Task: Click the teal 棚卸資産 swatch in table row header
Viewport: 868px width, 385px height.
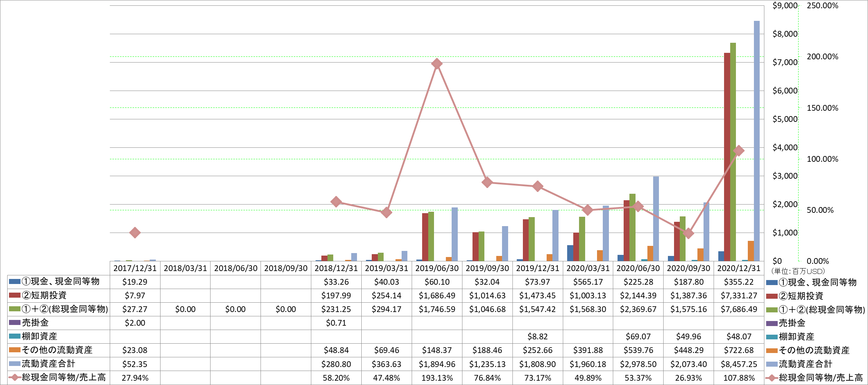Action: 15,336
